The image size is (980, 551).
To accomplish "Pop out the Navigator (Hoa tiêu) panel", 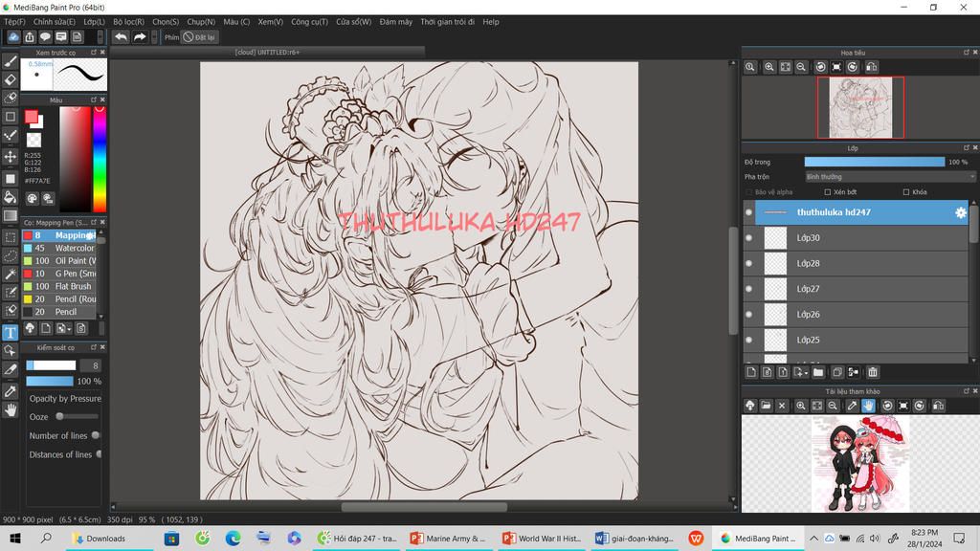I will [967, 53].
